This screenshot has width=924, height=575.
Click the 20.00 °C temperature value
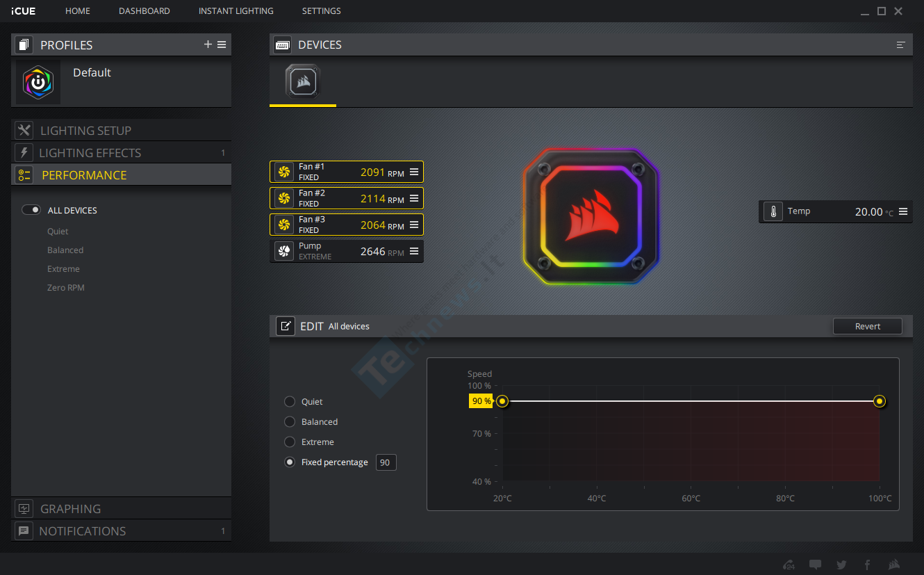[x=874, y=212]
